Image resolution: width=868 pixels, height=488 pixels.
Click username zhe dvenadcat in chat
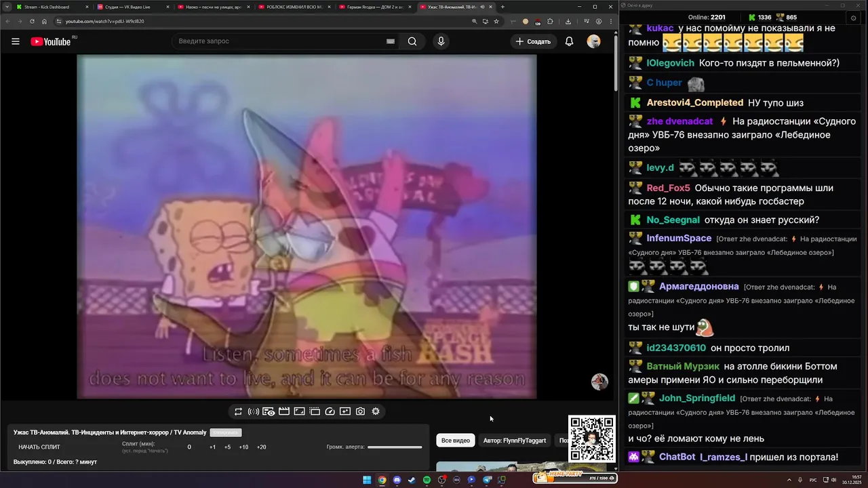pyautogui.click(x=679, y=121)
